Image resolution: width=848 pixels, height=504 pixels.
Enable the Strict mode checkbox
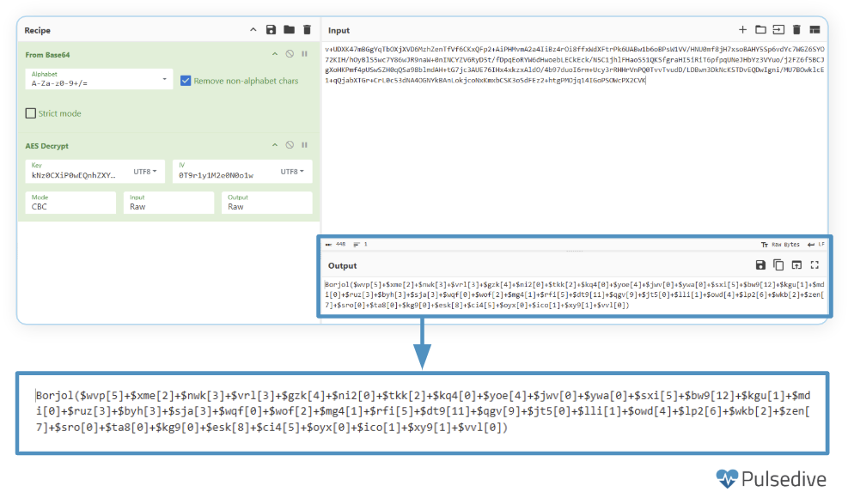pyautogui.click(x=31, y=113)
